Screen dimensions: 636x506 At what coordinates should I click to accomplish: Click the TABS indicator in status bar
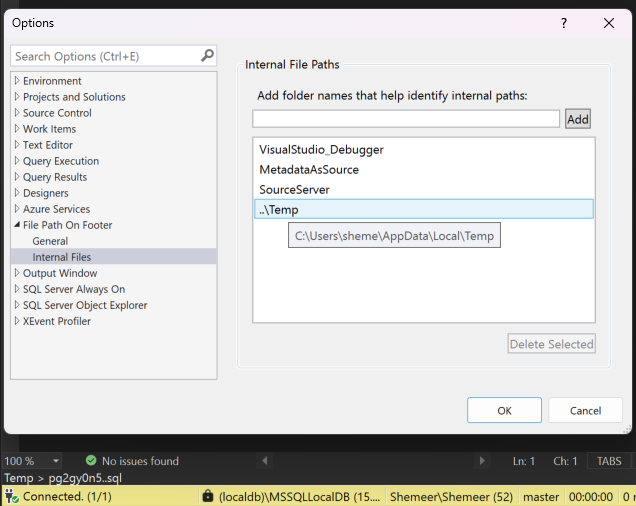[x=609, y=461]
